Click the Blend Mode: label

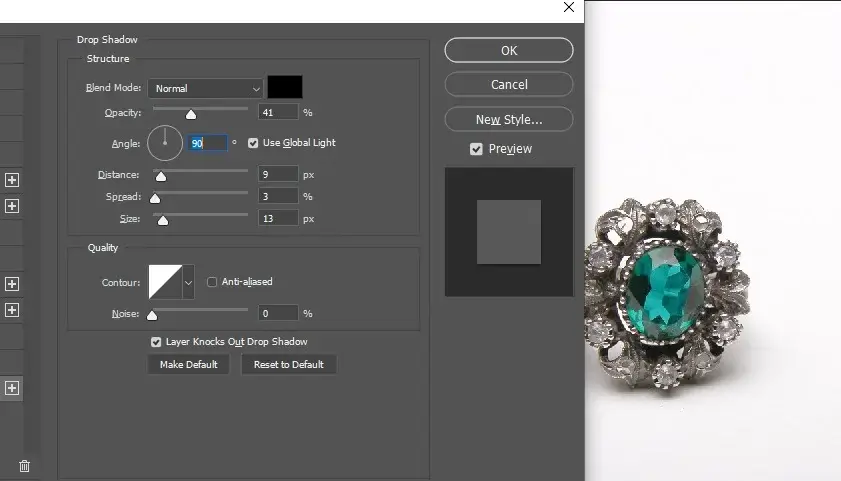(x=113, y=87)
